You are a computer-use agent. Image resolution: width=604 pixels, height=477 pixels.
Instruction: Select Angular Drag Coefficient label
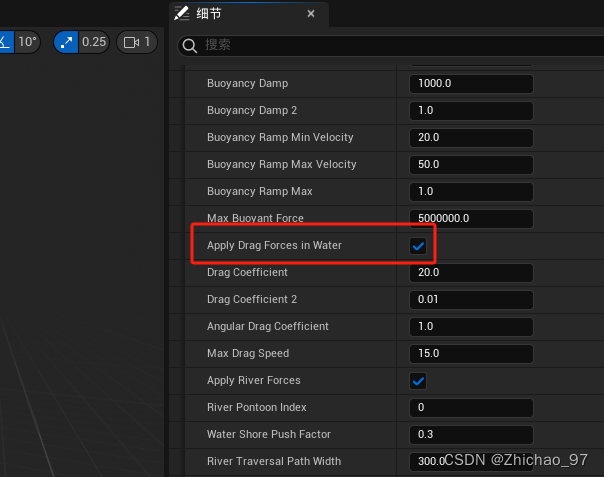coord(268,326)
